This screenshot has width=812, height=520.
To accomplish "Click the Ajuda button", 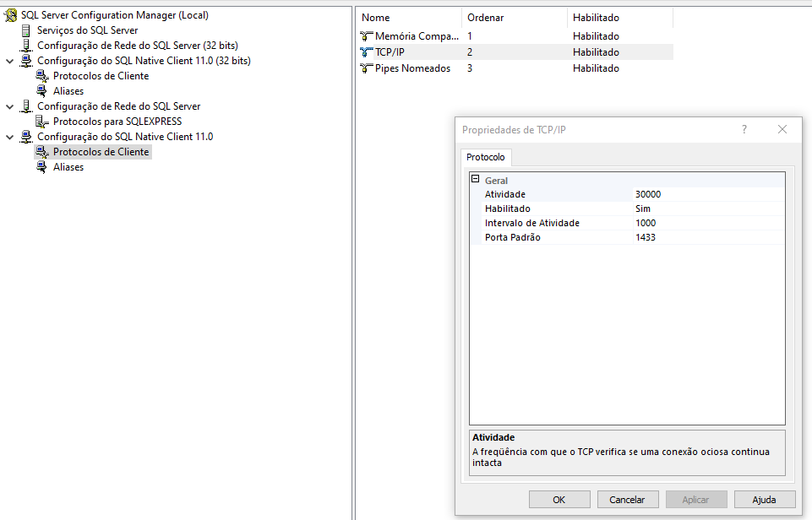I will pos(765,500).
